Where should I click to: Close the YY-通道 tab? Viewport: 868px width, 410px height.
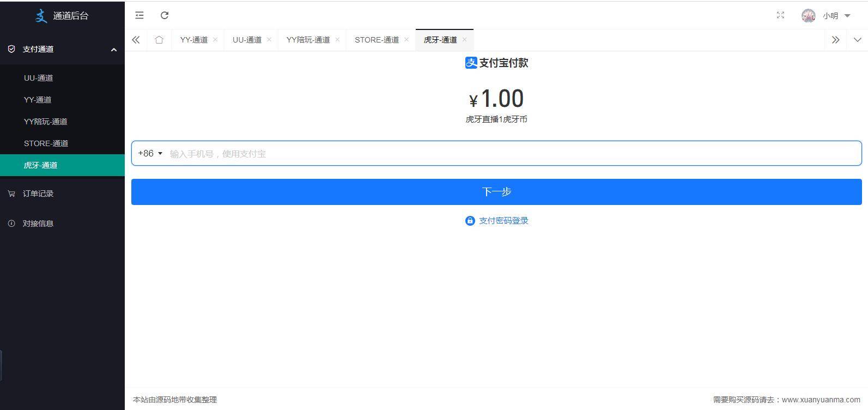click(x=215, y=40)
